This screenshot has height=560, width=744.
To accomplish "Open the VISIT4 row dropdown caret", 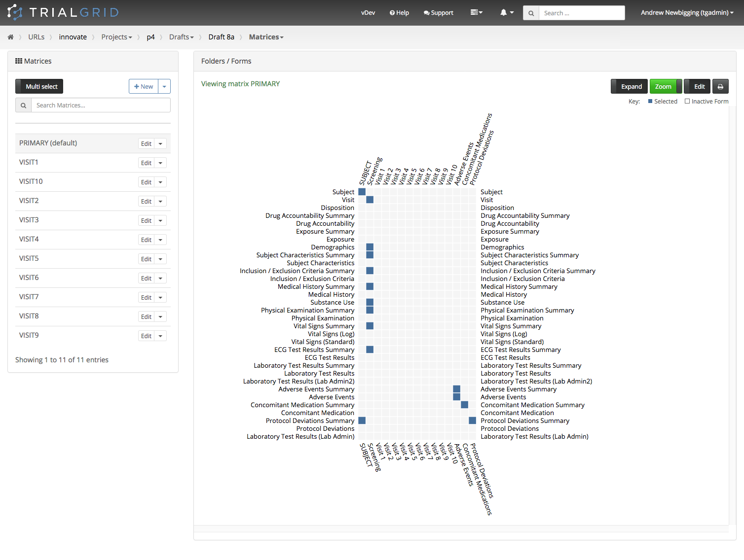I will click(160, 240).
